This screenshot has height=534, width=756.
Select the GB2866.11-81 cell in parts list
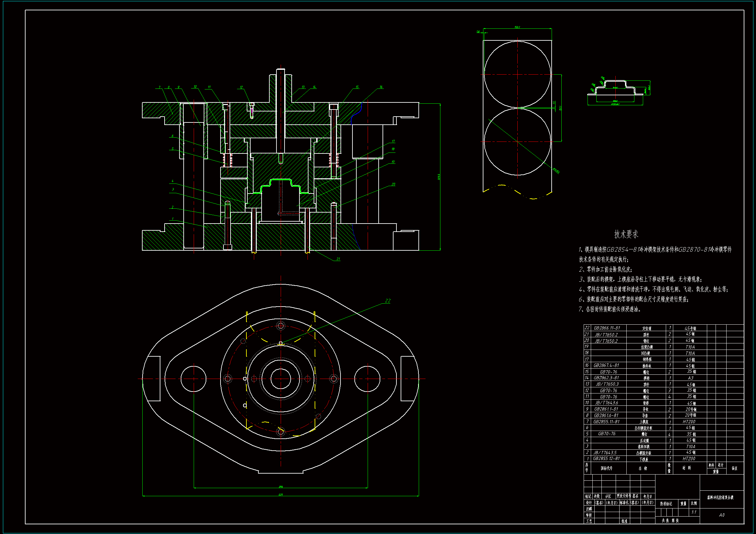point(607,328)
